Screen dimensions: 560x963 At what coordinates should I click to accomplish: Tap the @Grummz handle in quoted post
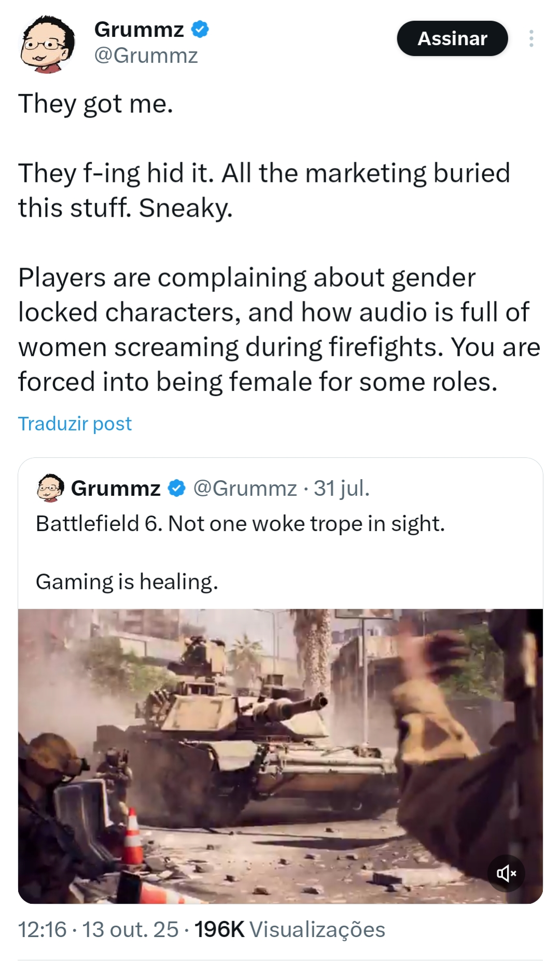(x=245, y=488)
